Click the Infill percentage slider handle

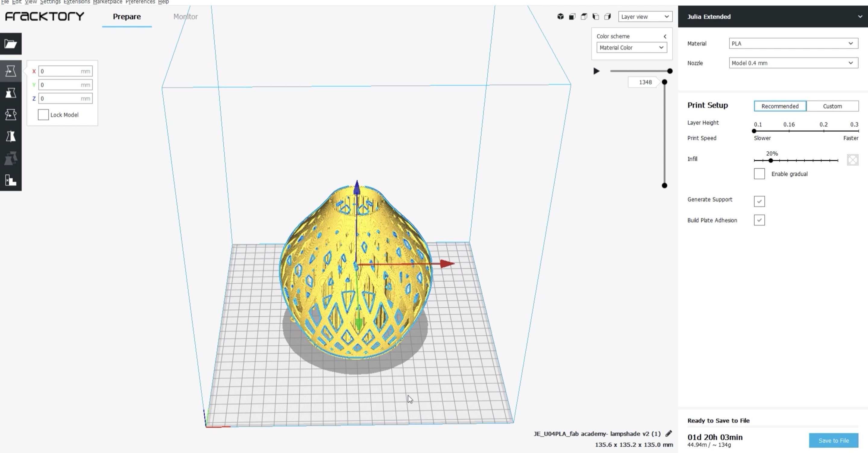click(x=770, y=160)
